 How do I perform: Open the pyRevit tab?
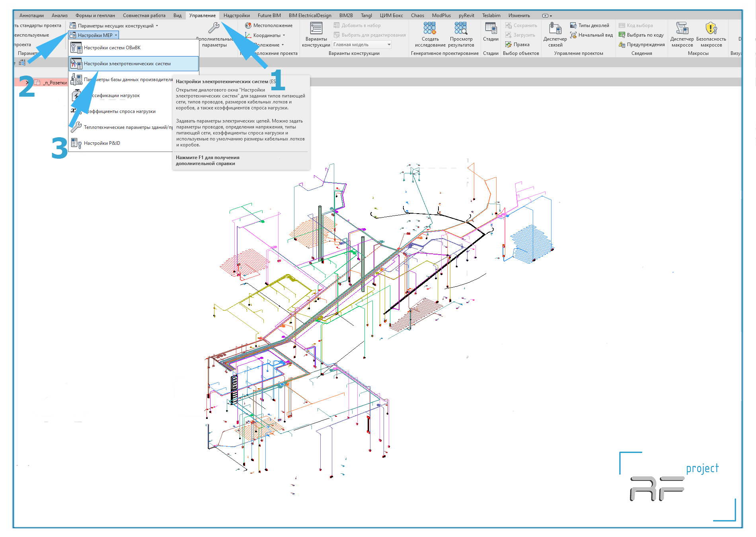(466, 16)
